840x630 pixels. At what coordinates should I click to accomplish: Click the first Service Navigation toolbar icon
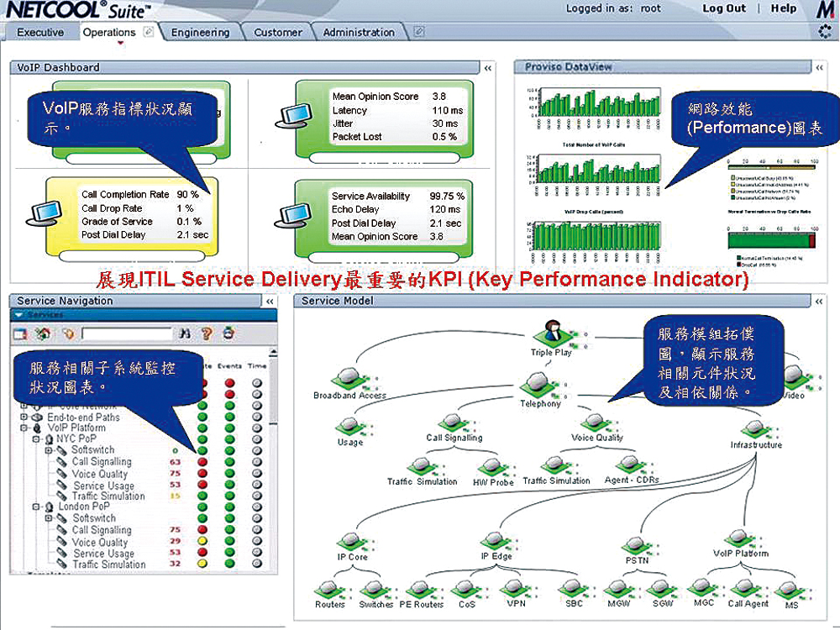tap(20, 333)
